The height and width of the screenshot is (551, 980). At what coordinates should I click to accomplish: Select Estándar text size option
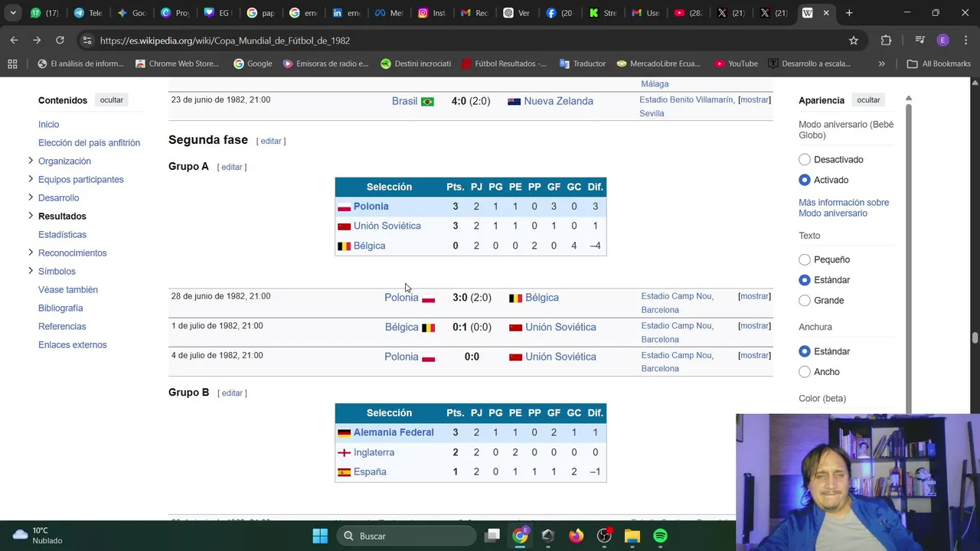[x=805, y=280]
